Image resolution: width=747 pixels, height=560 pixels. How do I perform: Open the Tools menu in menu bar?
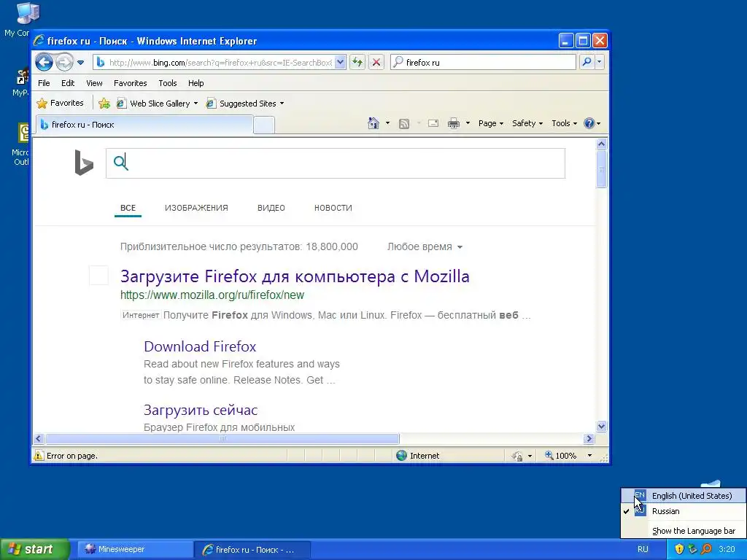coord(168,83)
